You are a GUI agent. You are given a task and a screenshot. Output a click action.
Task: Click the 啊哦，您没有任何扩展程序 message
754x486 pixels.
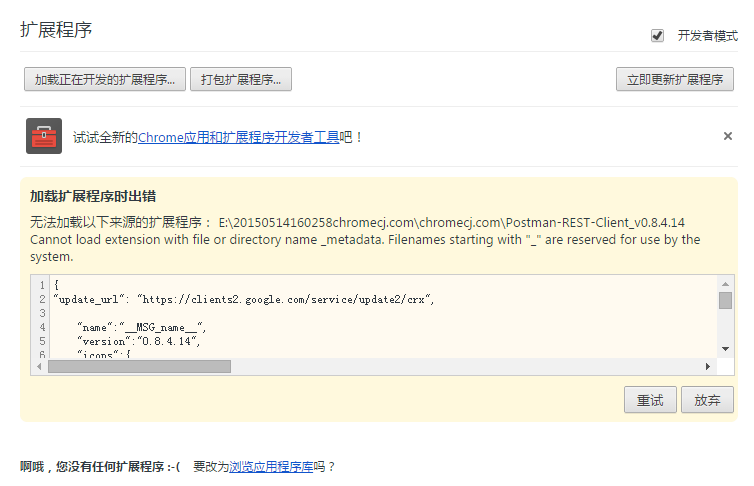coord(100,467)
